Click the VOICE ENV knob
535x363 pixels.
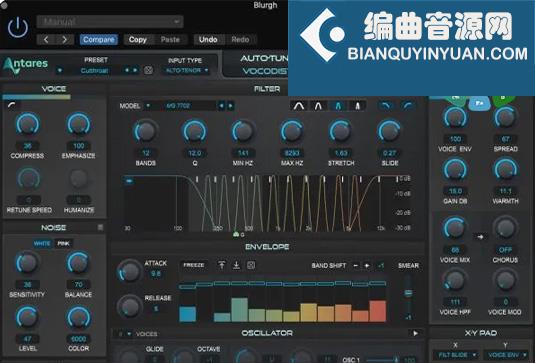[455, 118]
